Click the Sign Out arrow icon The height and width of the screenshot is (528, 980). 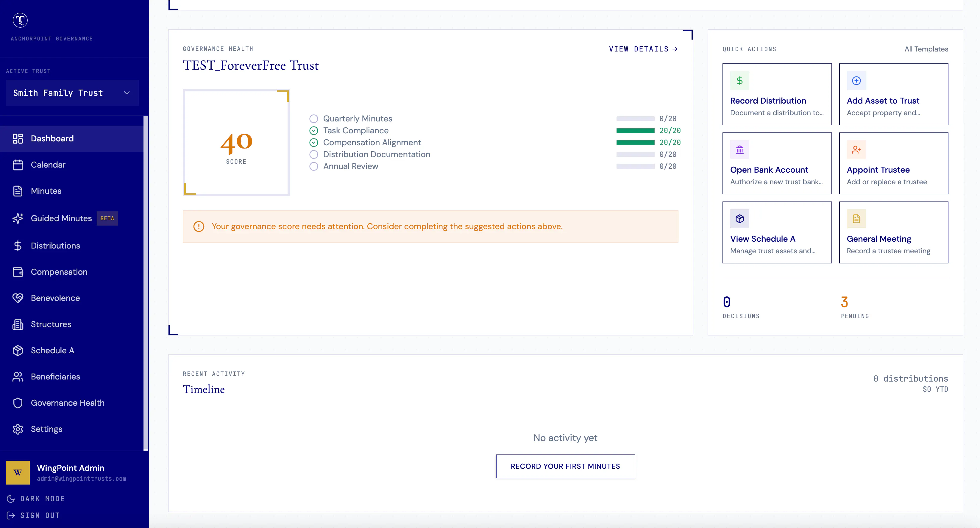coord(11,515)
